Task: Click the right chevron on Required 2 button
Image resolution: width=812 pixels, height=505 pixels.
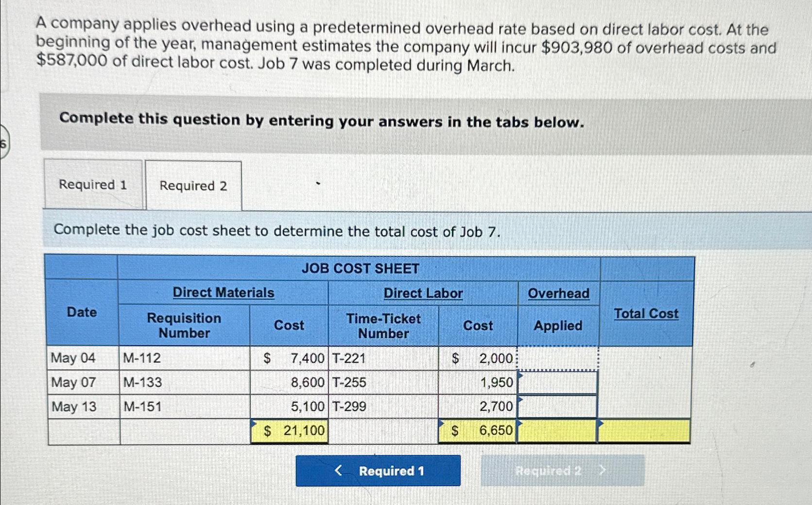Action: 603,470
